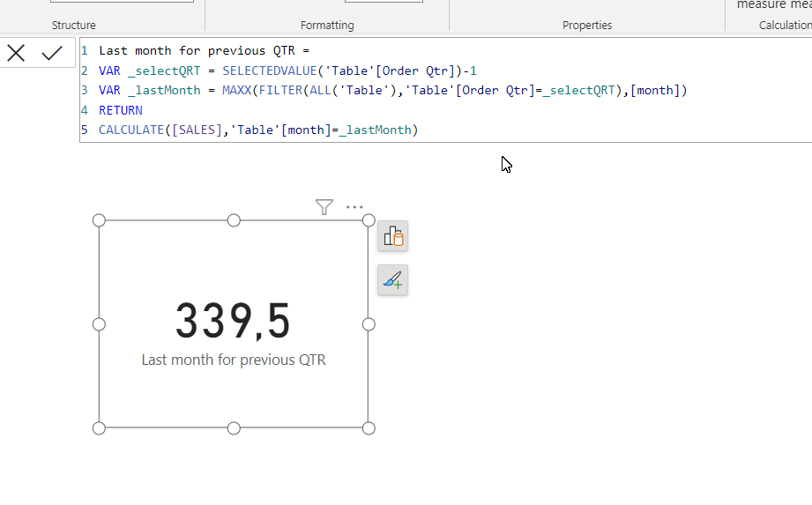Image resolution: width=812 pixels, height=505 pixels.
Task: Click the Formatting ribbon group label
Action: point(327,26)
